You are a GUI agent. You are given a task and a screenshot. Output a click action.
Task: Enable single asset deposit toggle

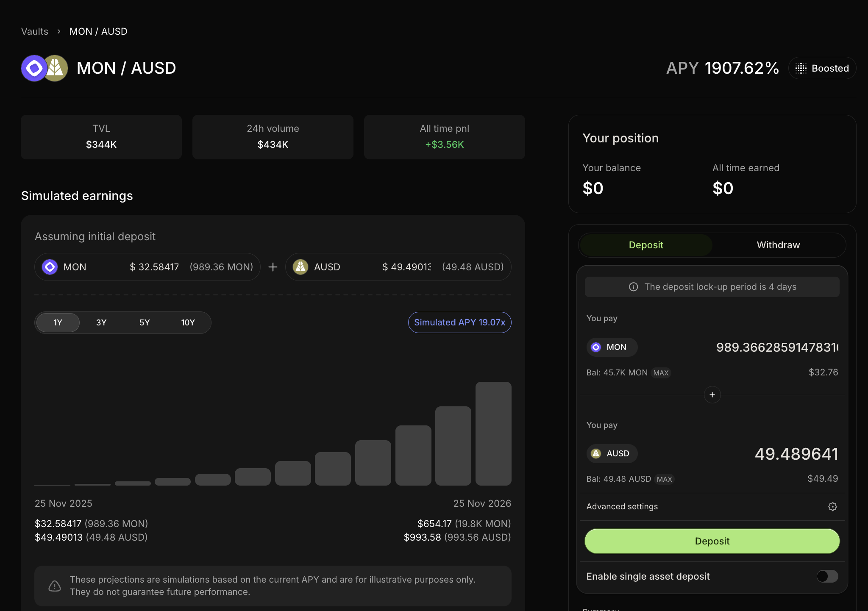pyautogui.click(x=827, y=576)
